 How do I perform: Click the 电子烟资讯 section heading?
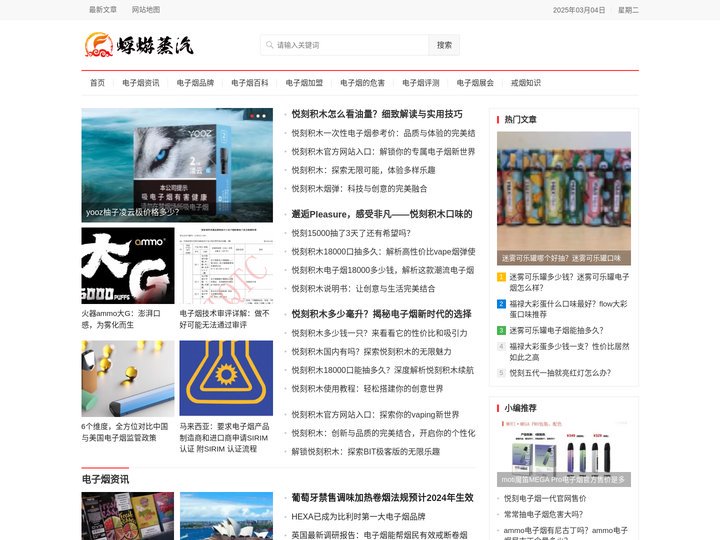[x=105, y=479]
